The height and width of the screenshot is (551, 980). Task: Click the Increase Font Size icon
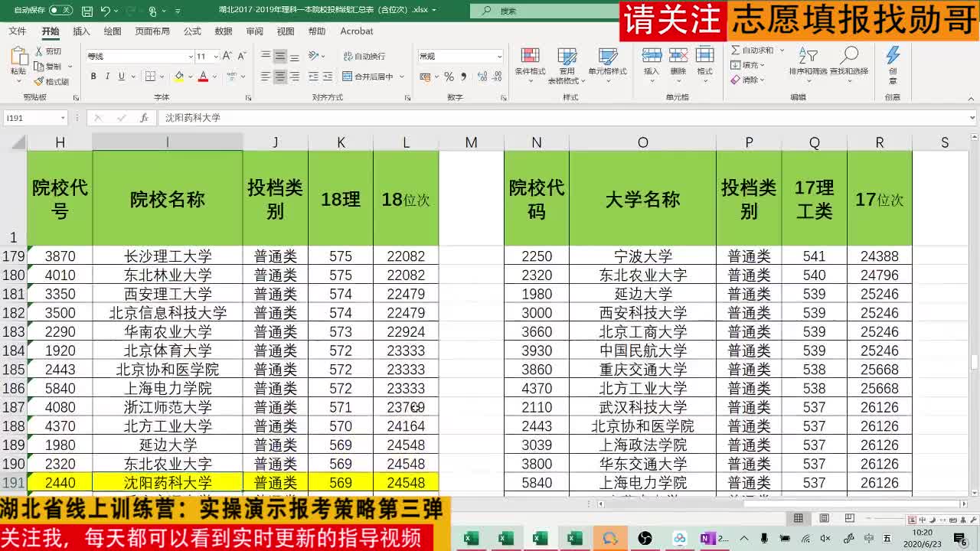[228, 57]
